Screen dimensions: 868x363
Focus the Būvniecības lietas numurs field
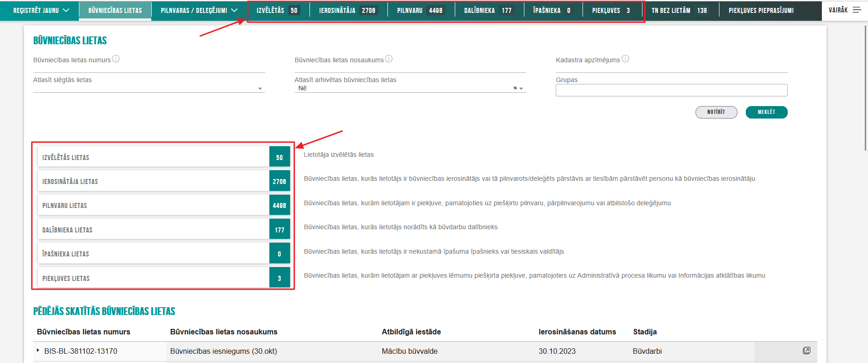(149, 68)
